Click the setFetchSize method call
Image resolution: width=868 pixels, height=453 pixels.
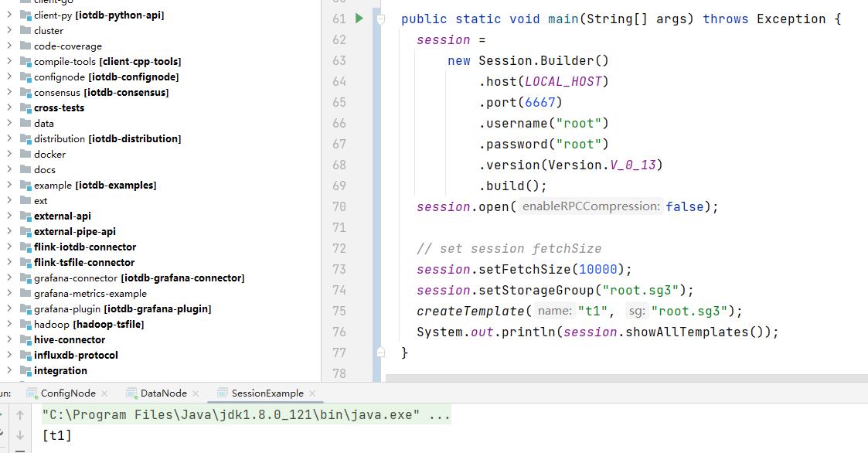524,269
